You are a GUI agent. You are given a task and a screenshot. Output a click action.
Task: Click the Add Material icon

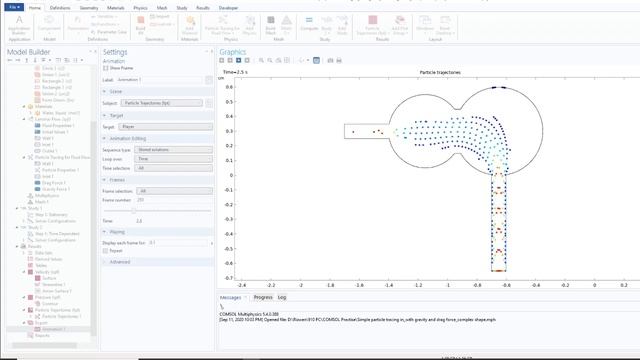click(189, 25)
